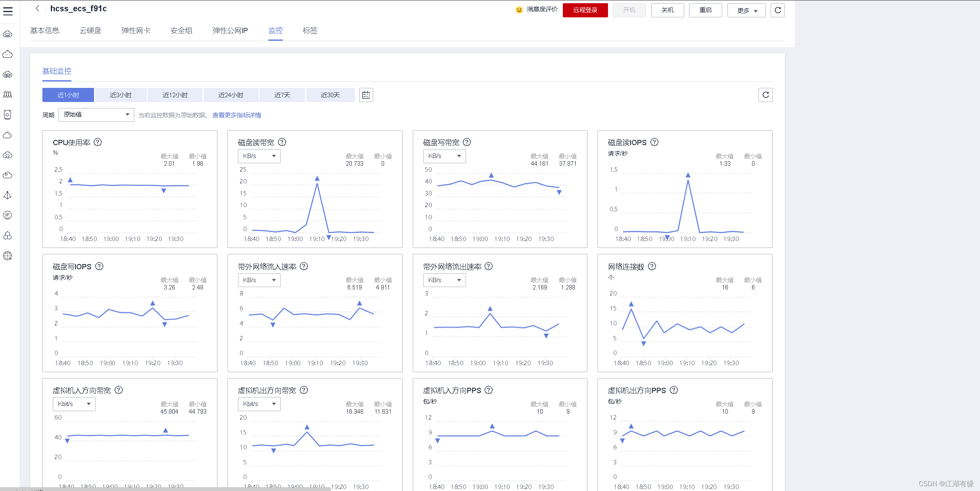Change unit dropdown on 带外网络流出速率 chart

tap(444, 280)
